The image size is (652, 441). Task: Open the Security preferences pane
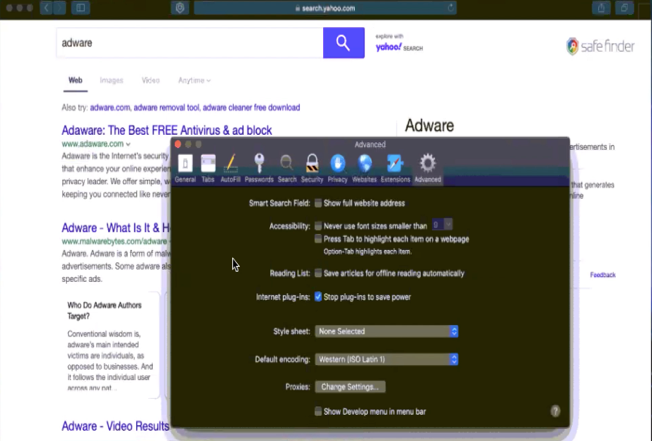pos(312,168)
